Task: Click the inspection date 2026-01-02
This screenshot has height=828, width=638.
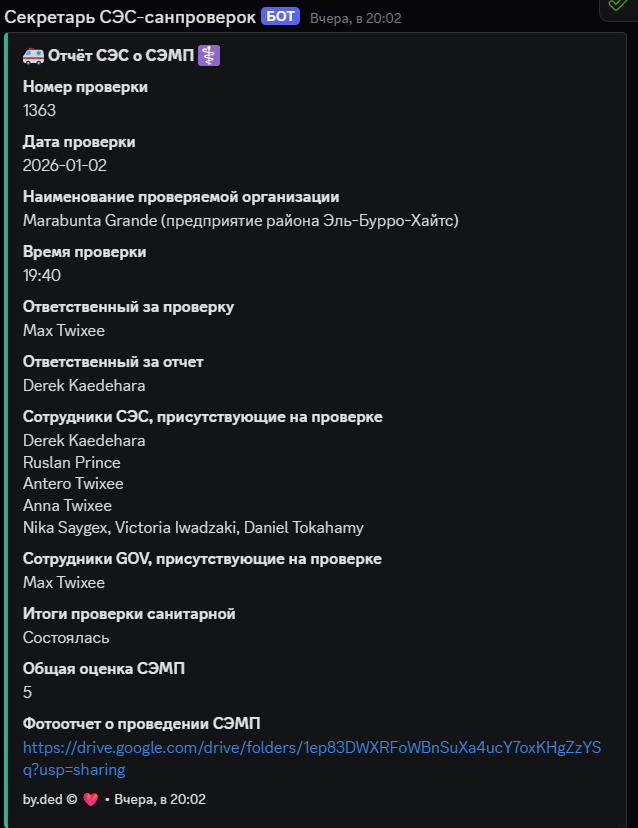Action: point(65,165)
